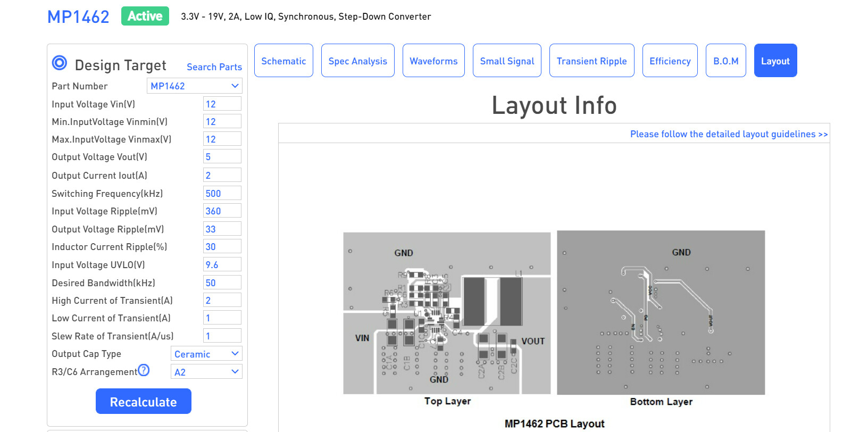Click the Bottom Layer PCB layout image

661,312
